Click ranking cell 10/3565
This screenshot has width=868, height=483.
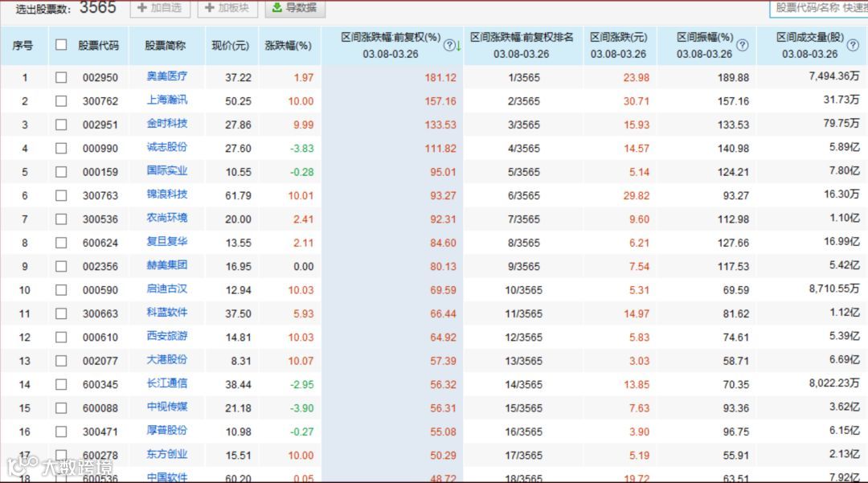(x=524, y=290)
